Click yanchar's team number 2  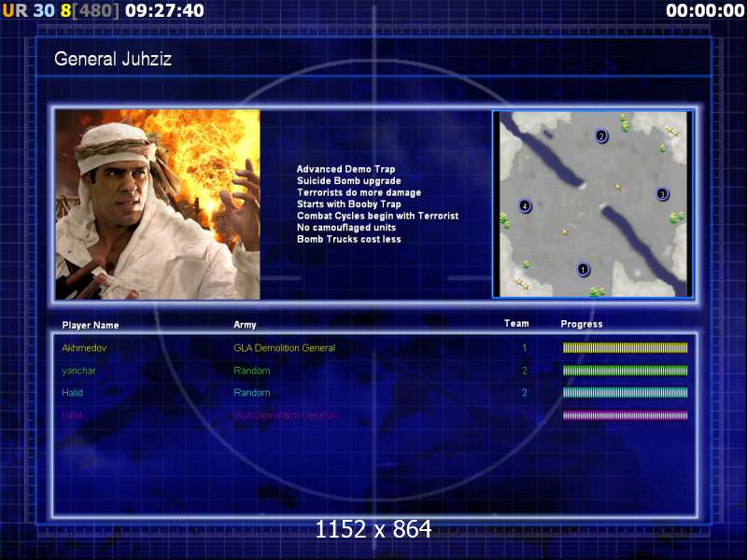click(x=525, y=371)
